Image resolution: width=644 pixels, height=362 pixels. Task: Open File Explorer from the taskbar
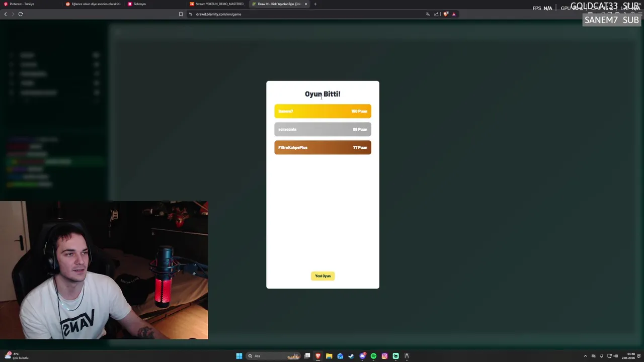329,356
